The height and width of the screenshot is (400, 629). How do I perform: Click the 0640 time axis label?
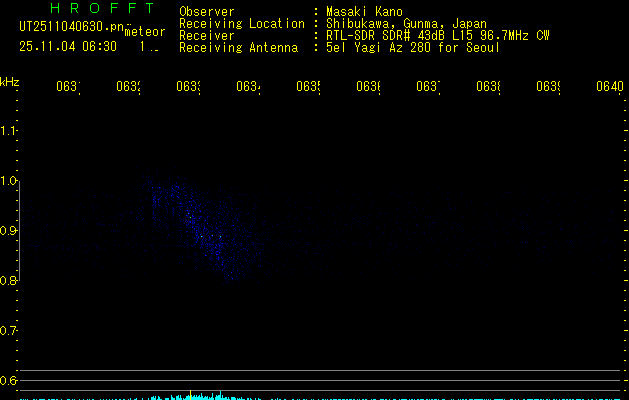[x=610, y=86]
